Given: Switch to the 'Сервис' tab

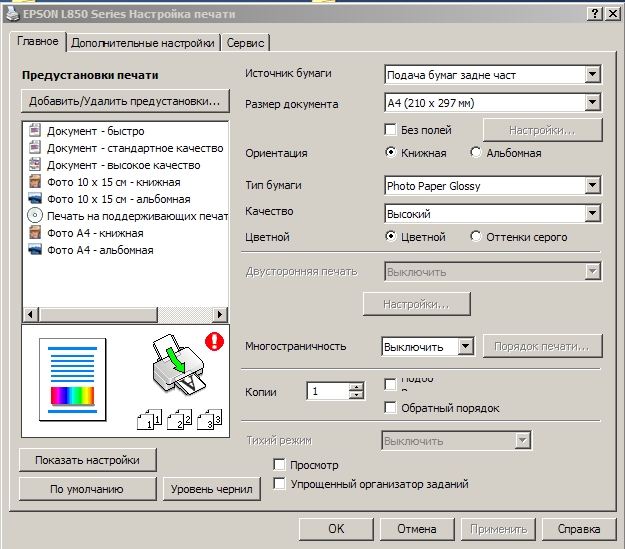Looking at the screenshot, I should (x=246, y=43).
